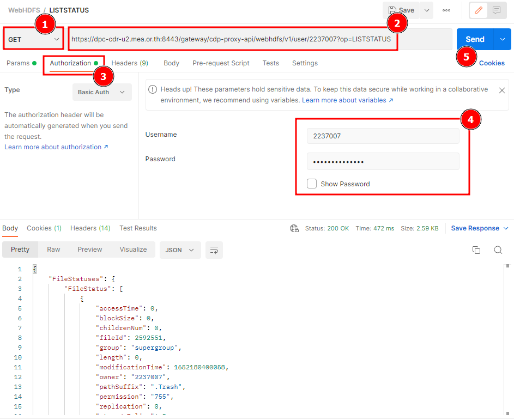This screenshot has height=420, width=514.
Task: Expand the Basic Auth type dropdown
Action: pyautogui.click(x=101, y=92)
